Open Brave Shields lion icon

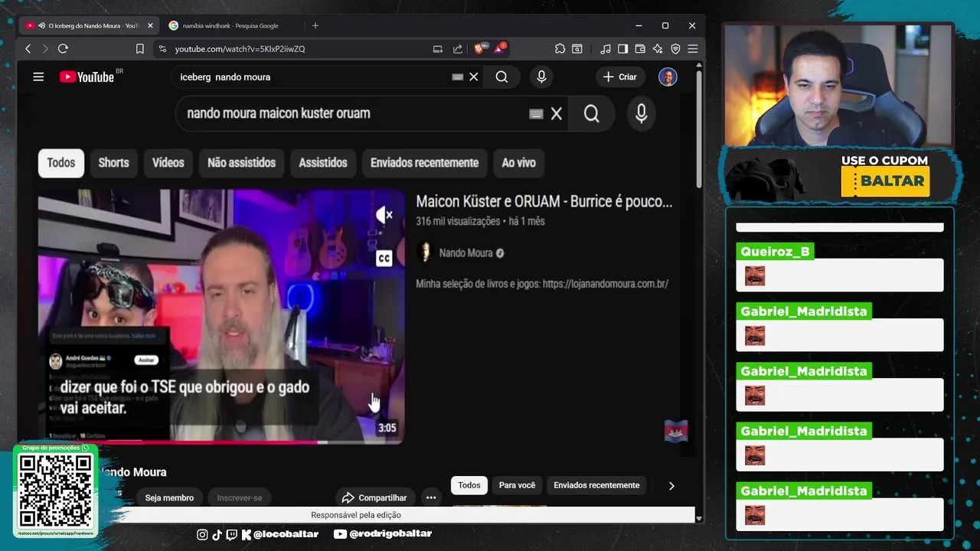click(479, 48)
